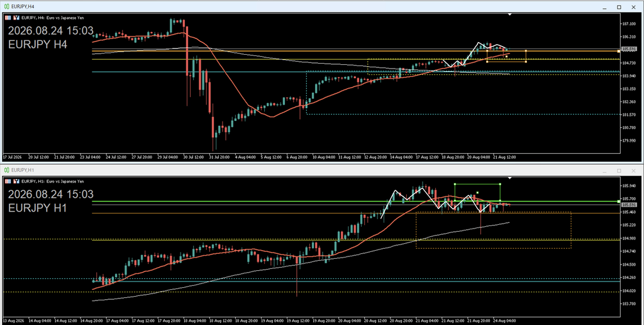
Task: Open Depth of Market icon in H4 chart
Action: click(16, 18)
